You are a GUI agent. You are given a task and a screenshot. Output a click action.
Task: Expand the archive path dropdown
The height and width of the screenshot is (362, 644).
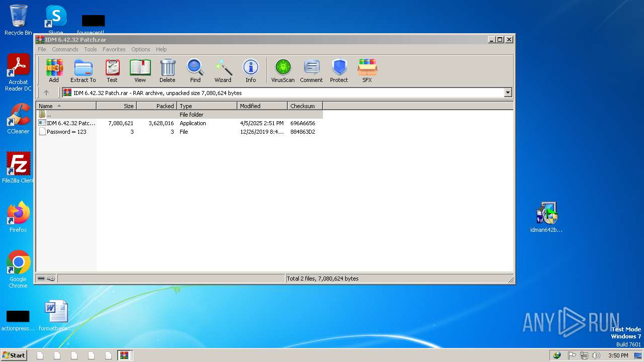[508, 93]
